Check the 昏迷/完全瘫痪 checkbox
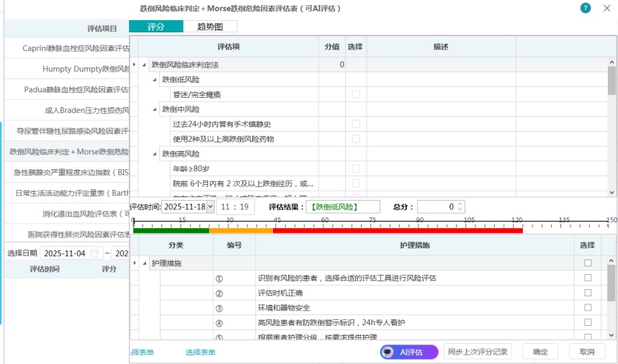This screenshot has width=618, height=364. coord(356,94)
